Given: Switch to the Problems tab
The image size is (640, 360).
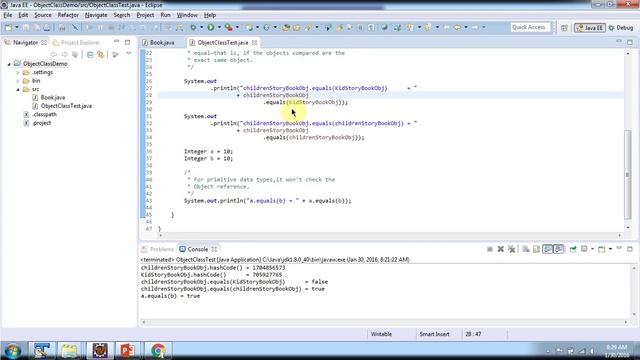Looking at the screenshot, I should pos(158,249).
